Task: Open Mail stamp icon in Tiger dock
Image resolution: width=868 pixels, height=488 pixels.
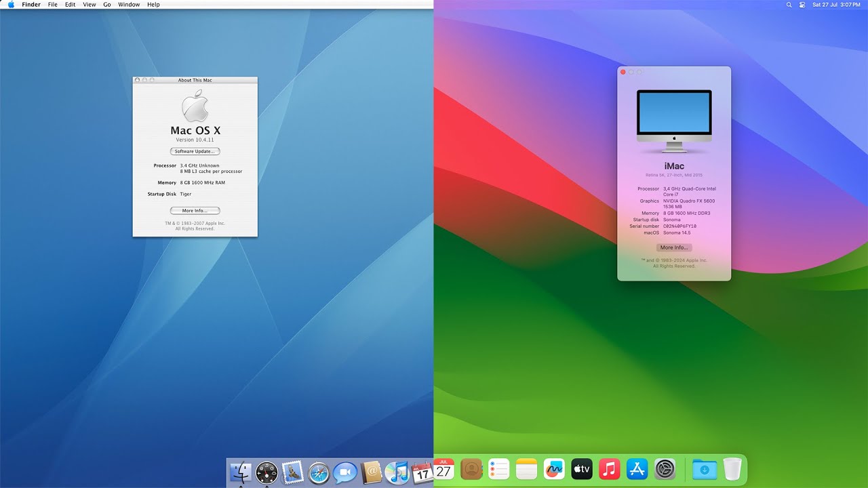Action: [292, 472]
